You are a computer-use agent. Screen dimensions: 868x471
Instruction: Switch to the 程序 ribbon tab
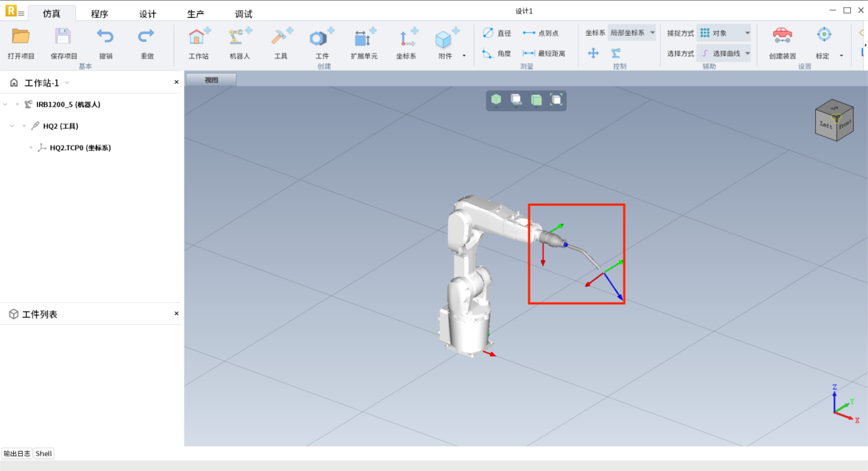[x=99, y=14]
